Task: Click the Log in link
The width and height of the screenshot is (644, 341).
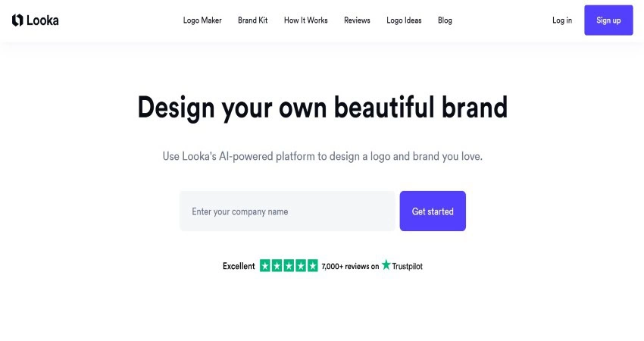Action: click(562, 20)
